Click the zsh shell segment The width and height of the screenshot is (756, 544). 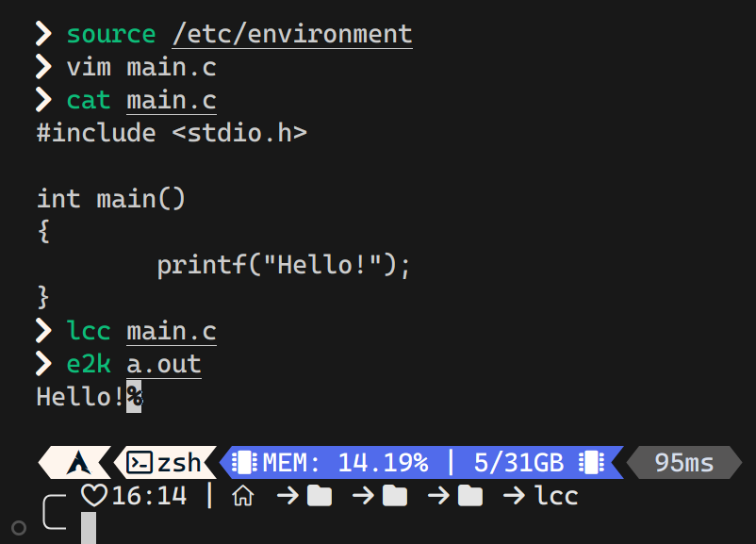tap(165, 463)
